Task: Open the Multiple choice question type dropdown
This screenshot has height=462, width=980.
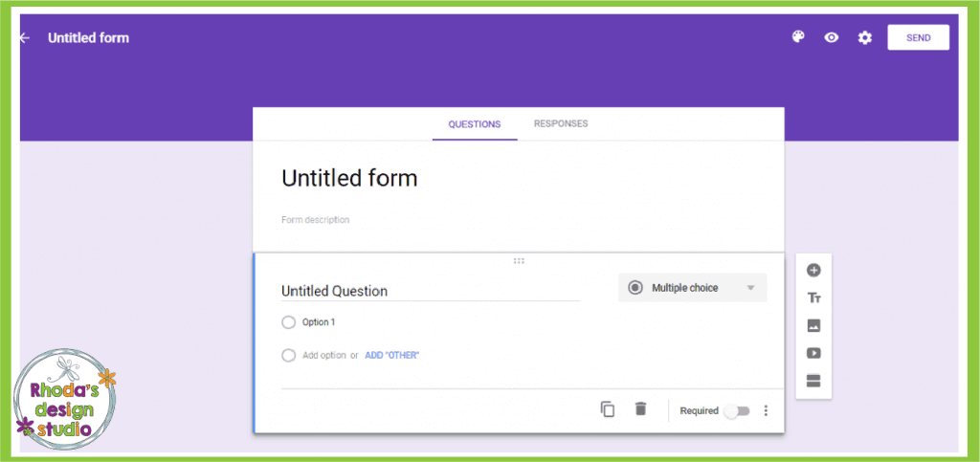Action: click(693, 288)
